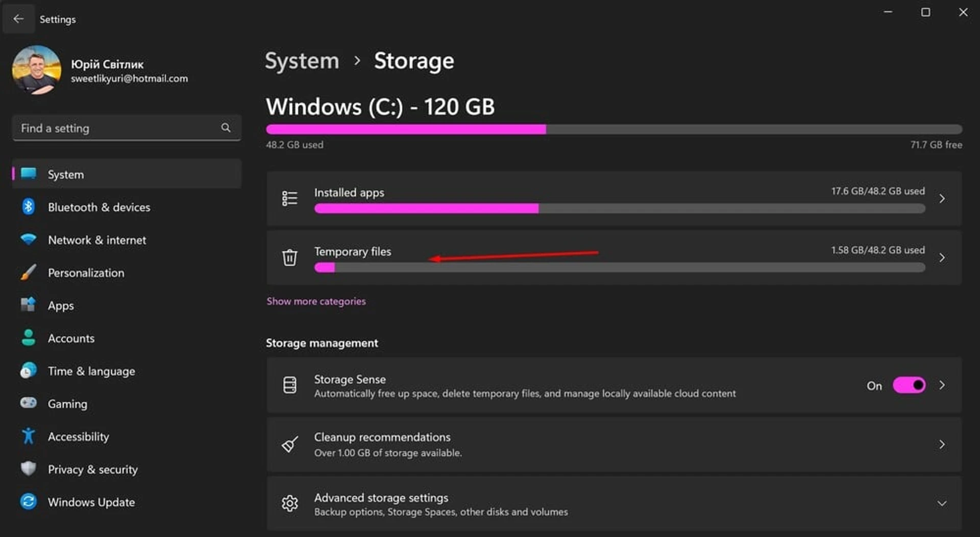Viewport: 980px width, 537px height.
Task: Click the Privacy & security shield icon
Action: [x=29, y=469]
